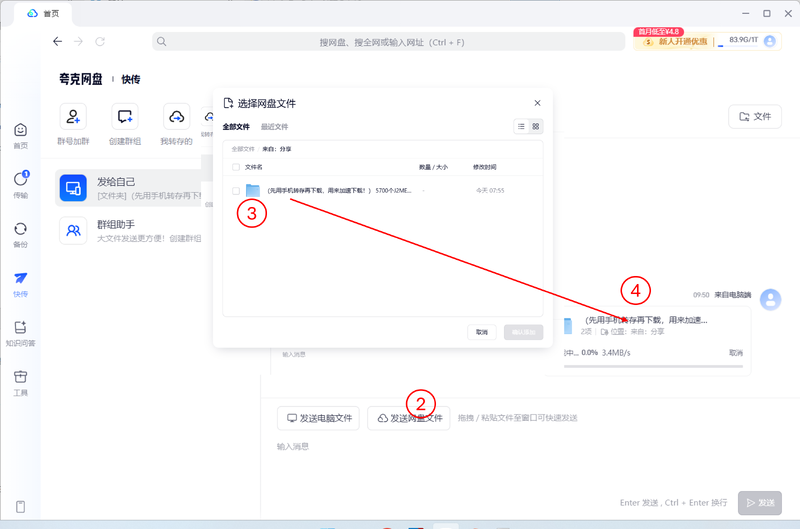Open the 传输 transfer panel
This screenshot has height=529, width=800.
pos(20,185)
